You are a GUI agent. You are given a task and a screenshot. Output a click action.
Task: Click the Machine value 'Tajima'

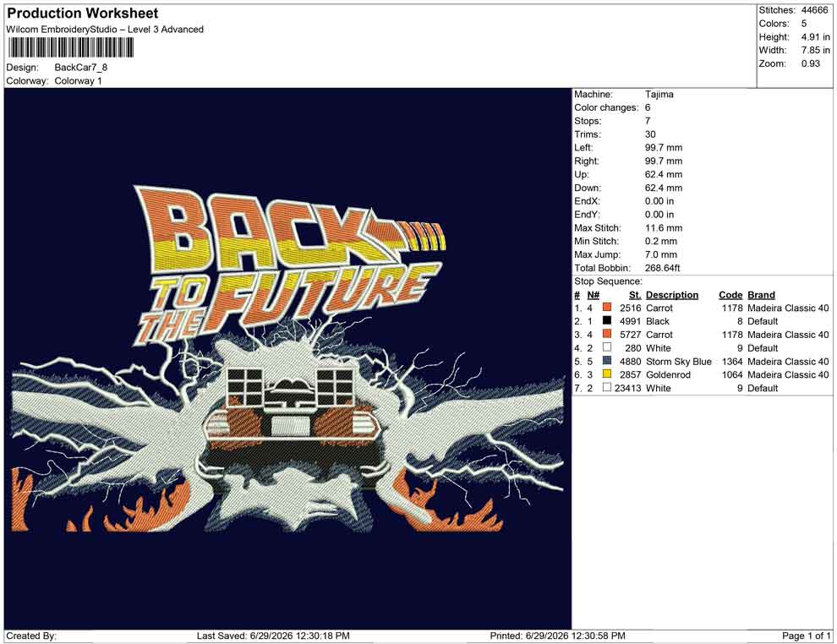tap(659, 95)
